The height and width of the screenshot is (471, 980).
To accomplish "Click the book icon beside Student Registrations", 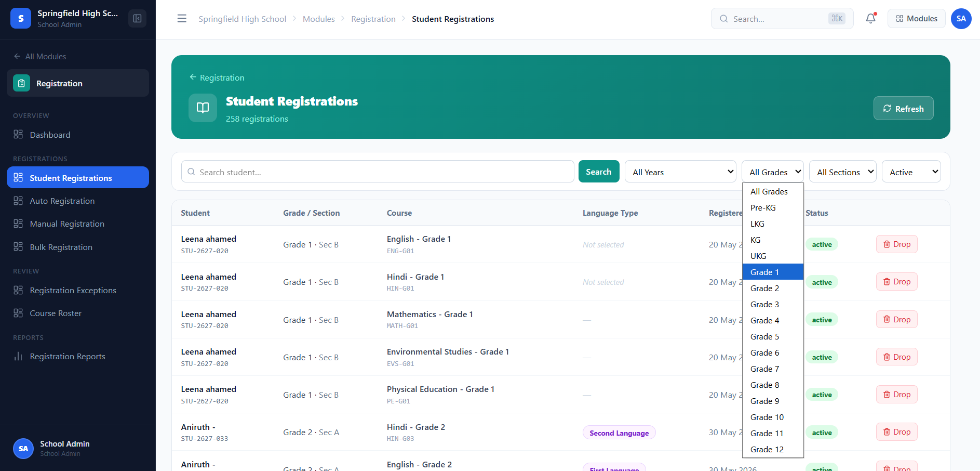I will pos(203,108).
